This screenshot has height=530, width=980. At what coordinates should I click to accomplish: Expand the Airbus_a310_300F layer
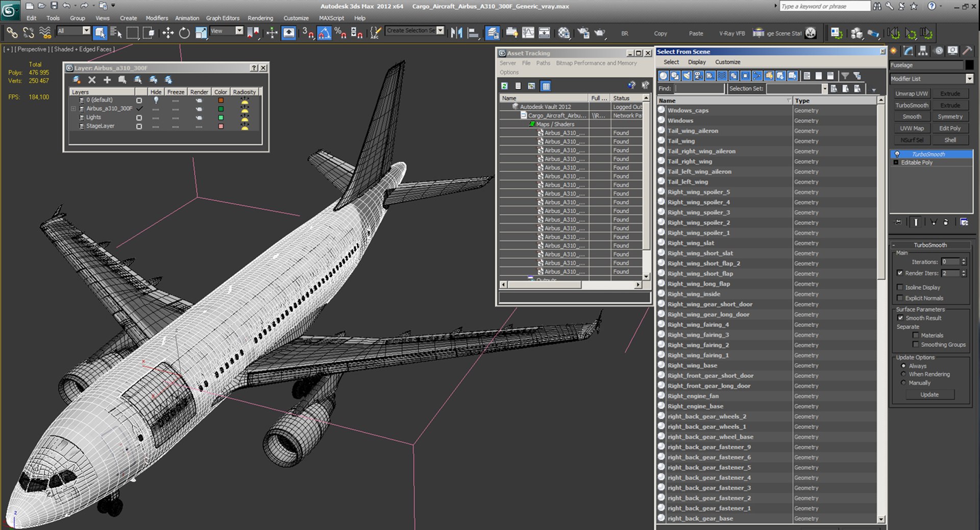[73, 109]
